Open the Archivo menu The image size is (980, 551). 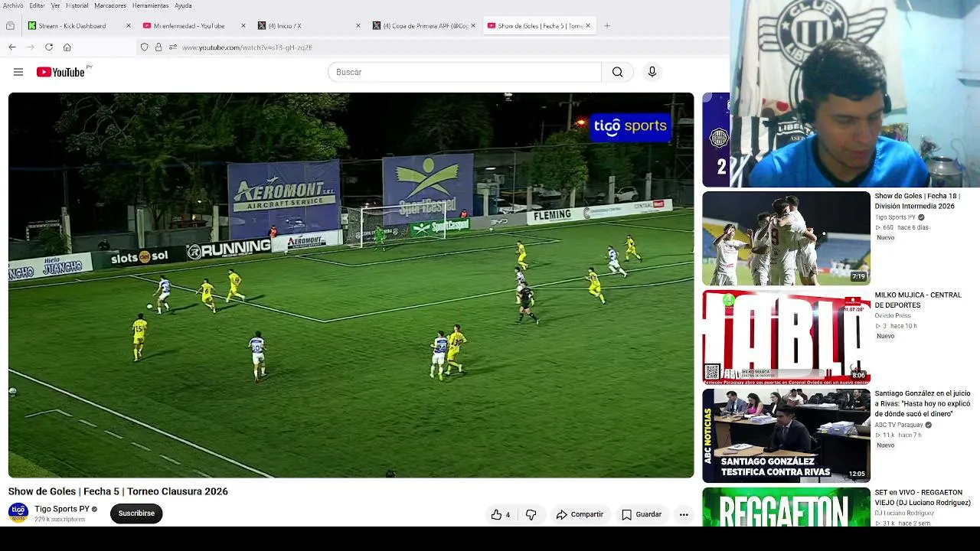(13, 5)
